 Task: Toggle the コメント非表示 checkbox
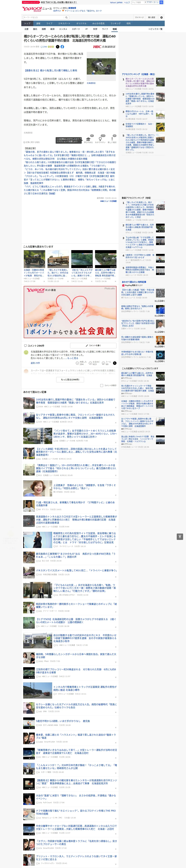pos(102,386)
